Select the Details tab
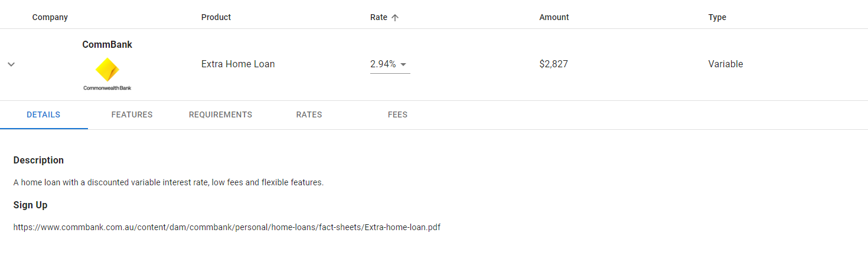This screenshot has height=262, width=868. click(44, 114)
